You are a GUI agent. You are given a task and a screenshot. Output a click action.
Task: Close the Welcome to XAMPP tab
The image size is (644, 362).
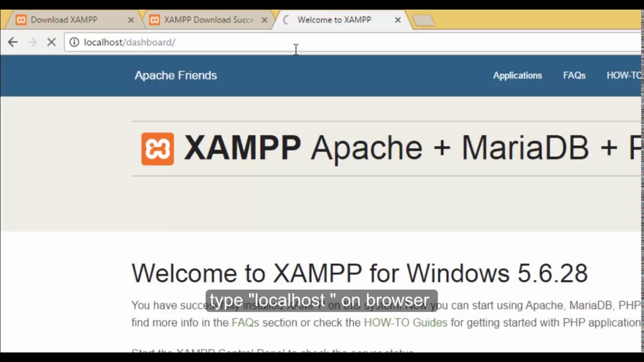pyautogui.click(x=397, y=20)
